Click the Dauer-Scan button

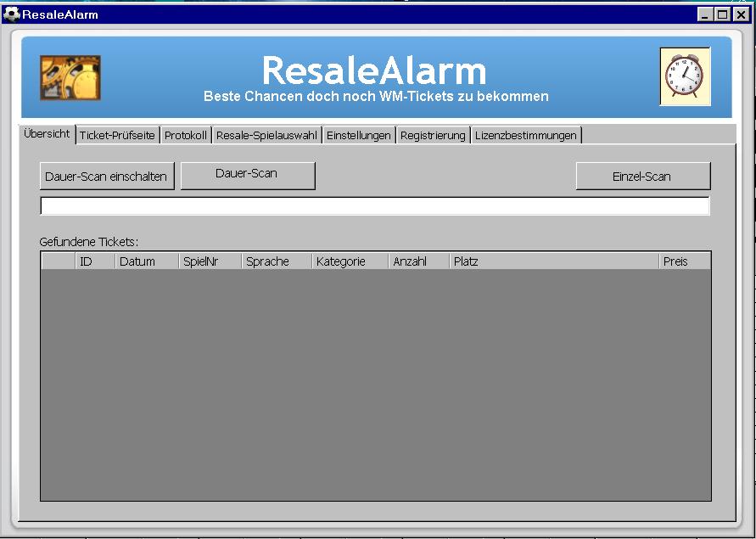point(247,175)
